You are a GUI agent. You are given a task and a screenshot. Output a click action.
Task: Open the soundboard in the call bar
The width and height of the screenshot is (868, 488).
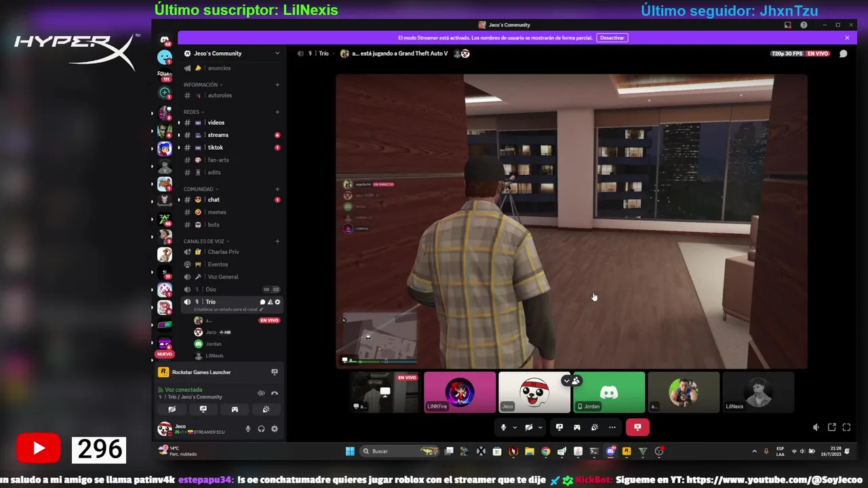(595, 427)
